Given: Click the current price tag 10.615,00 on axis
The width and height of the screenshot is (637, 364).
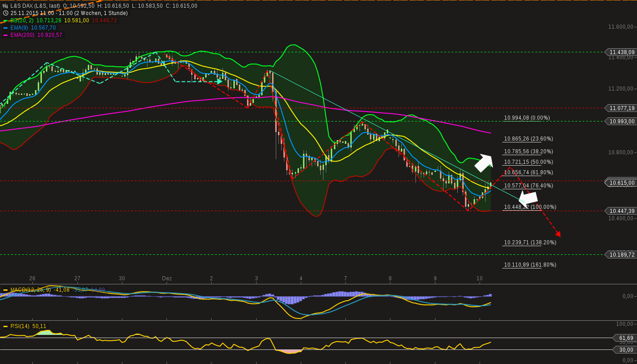Looking at the screenshot, I should pos(620,183).
